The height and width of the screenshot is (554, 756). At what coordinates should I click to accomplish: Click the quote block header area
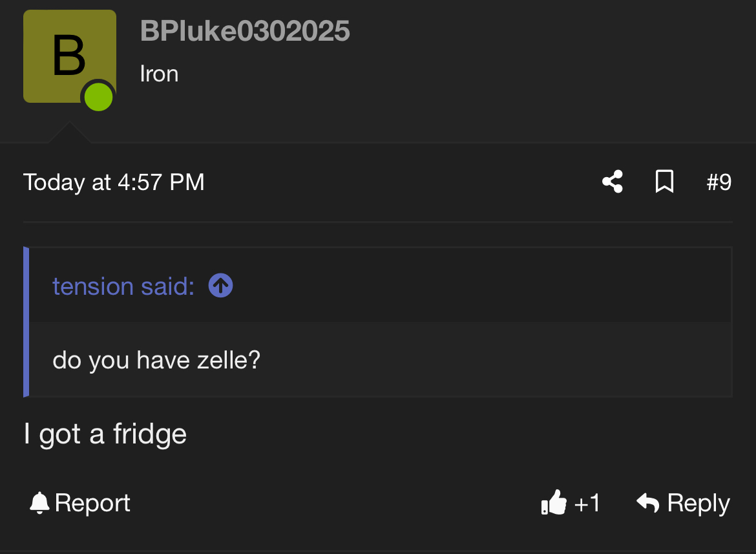[452, 285]
